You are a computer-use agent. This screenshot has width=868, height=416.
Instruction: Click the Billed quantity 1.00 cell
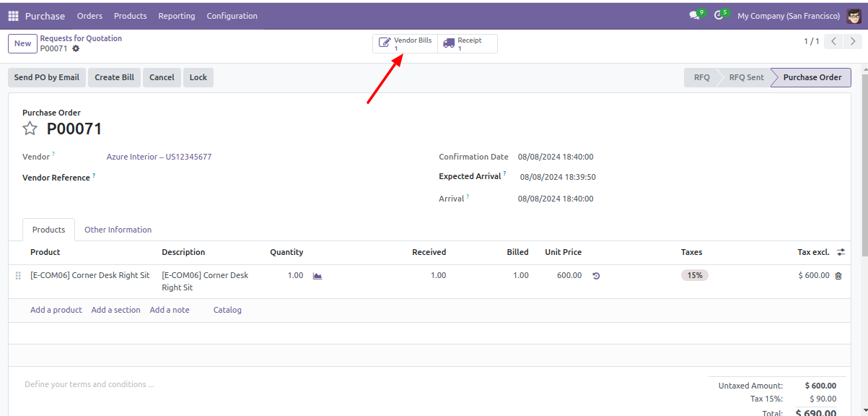pyautogui.click(x=520, y=275)
